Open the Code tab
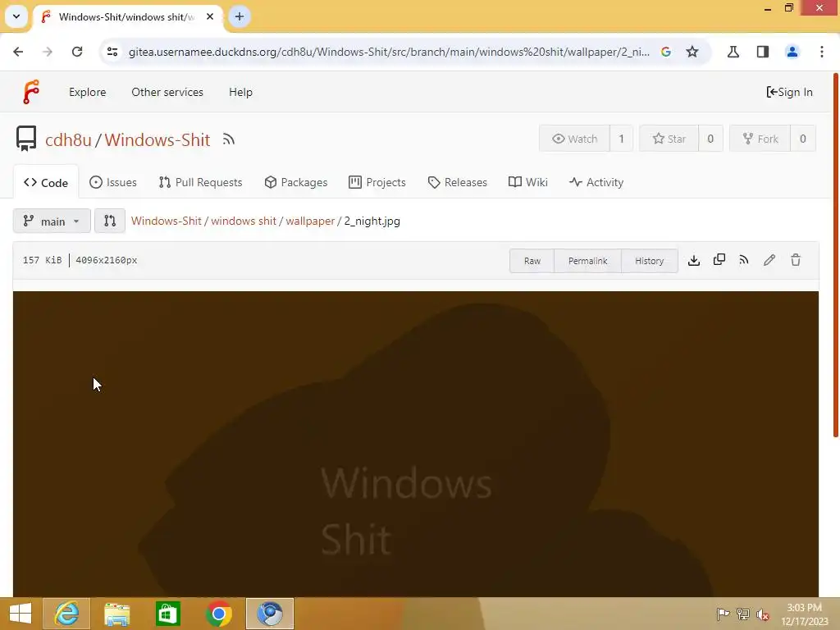 click(x=46, y=183)
